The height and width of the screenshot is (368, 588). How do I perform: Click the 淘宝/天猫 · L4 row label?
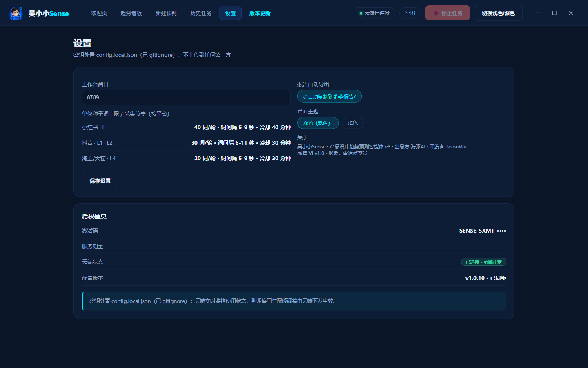tap(99, 158)
